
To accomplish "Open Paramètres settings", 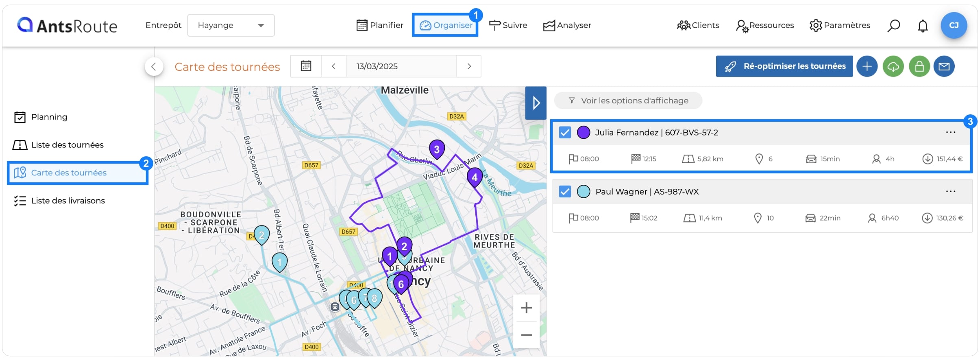I will 840,25.
